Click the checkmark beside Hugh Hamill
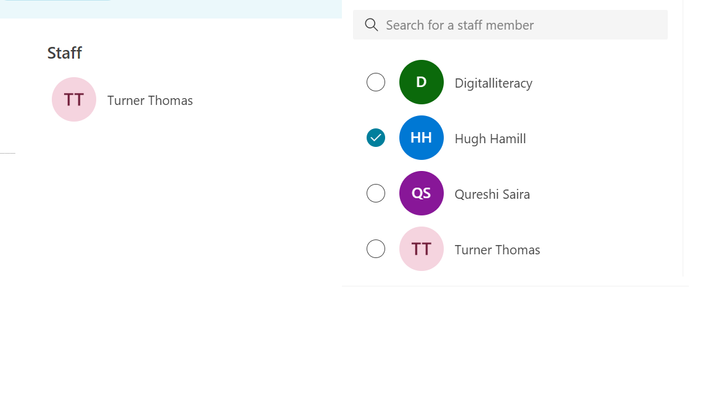 [x=376, y=138]
